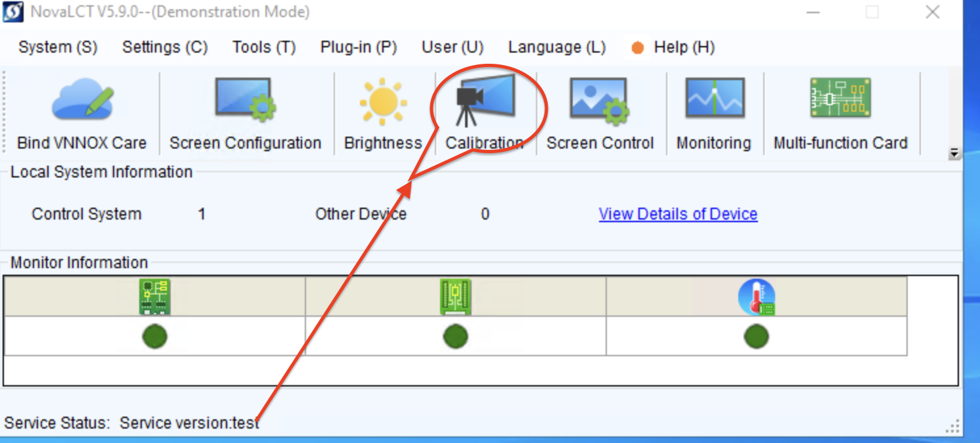Image resolution: width=980 pixels, height=443 pixels.
Task: Open the Bind VNNOX Care tool
Action: 81,114
